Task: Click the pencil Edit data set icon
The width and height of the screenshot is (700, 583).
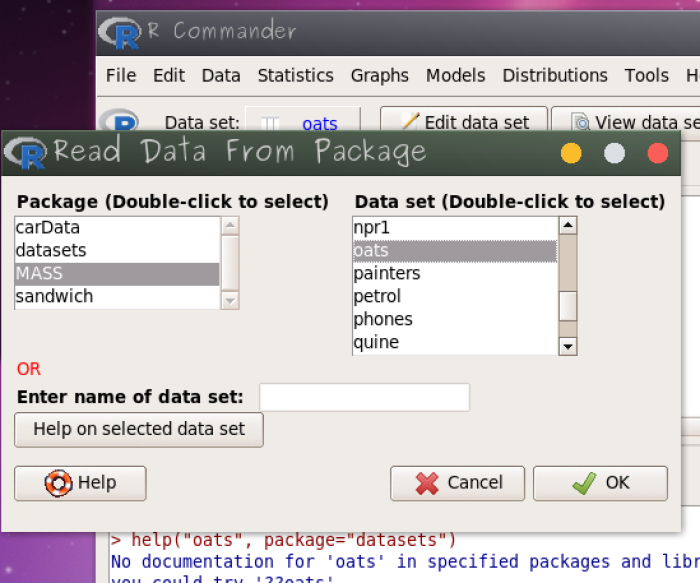Action: click(409, 123)
